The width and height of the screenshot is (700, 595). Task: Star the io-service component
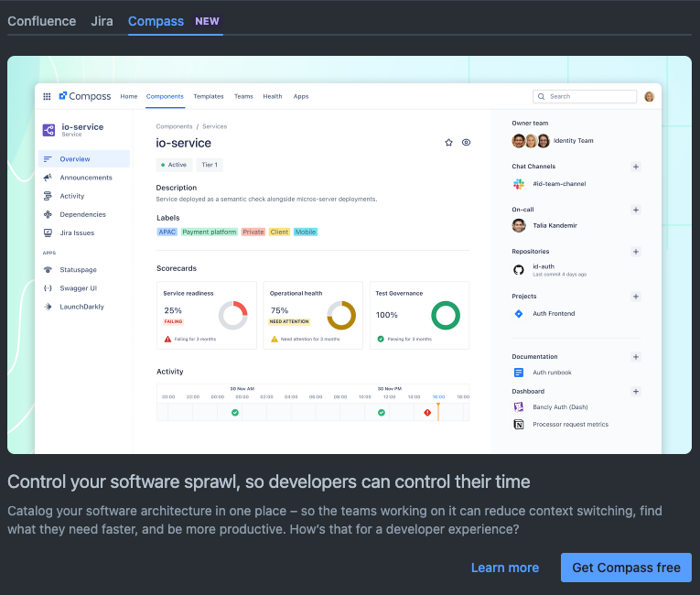pyautogui.click(x=448, y=143)
